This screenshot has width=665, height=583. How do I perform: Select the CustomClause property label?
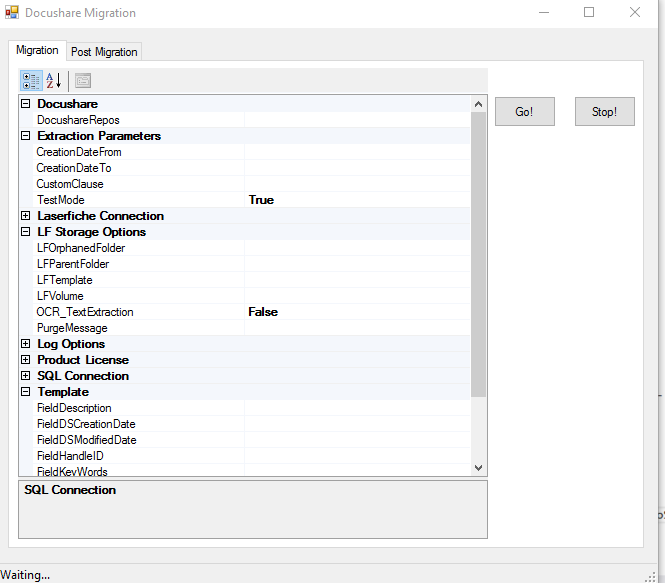click(70, 184)
